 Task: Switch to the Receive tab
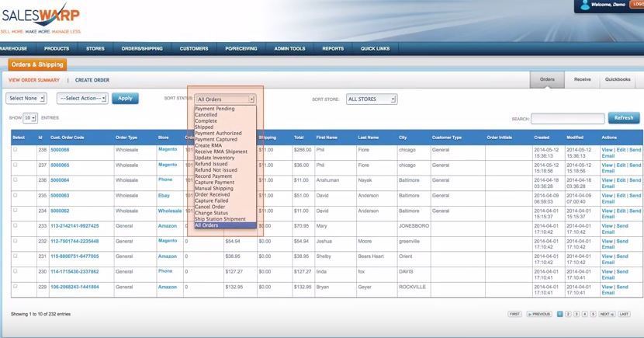click(582, 79)
